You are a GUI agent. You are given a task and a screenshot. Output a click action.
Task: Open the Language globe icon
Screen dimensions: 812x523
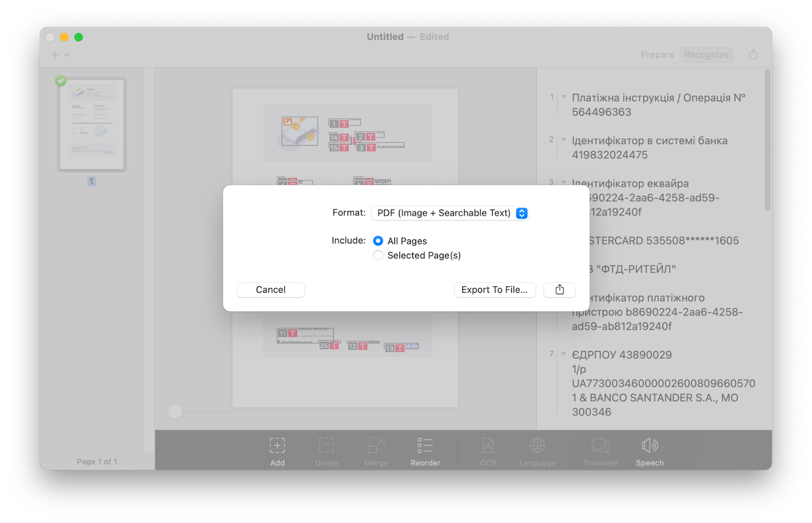pyautogui.click(x=537, y=446)
